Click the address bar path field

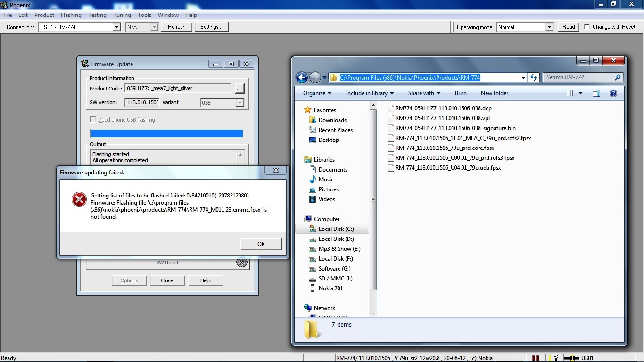(x=427, y=77)
